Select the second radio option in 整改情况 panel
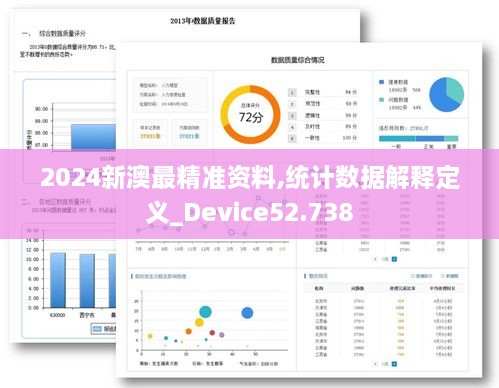This screenshot has height=388, width=499. (x=443, y=276)
